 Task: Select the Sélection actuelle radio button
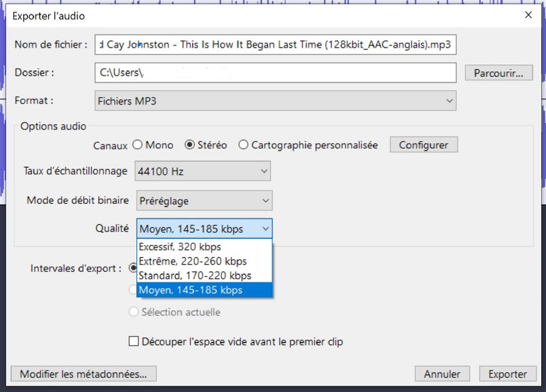pyautogui.click(x=134, y=312)
